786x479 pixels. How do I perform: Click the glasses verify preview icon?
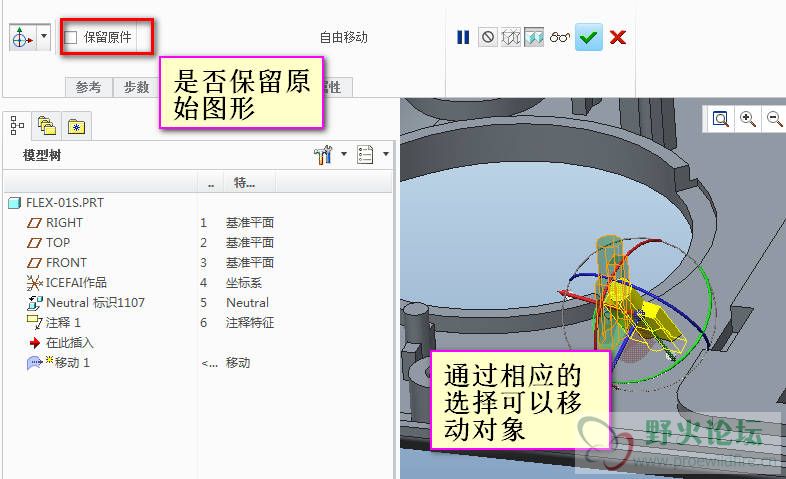[x=559, y=37]
